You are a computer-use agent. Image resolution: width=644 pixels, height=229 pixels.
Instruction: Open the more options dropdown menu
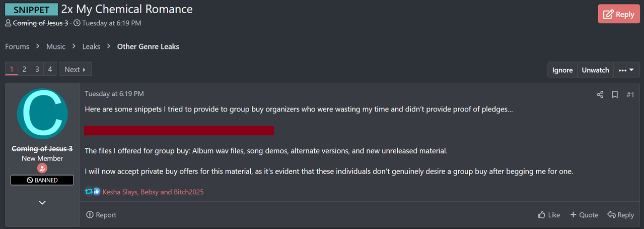626,70
